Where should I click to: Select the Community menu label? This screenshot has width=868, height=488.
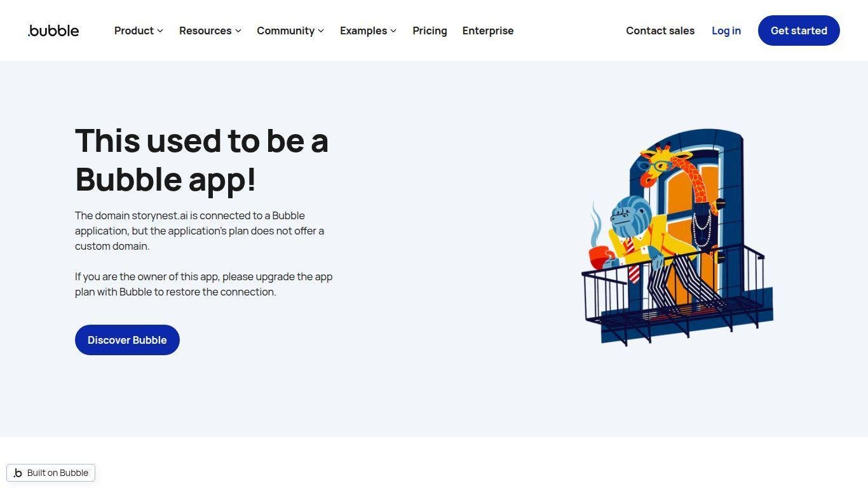point(285,30)
